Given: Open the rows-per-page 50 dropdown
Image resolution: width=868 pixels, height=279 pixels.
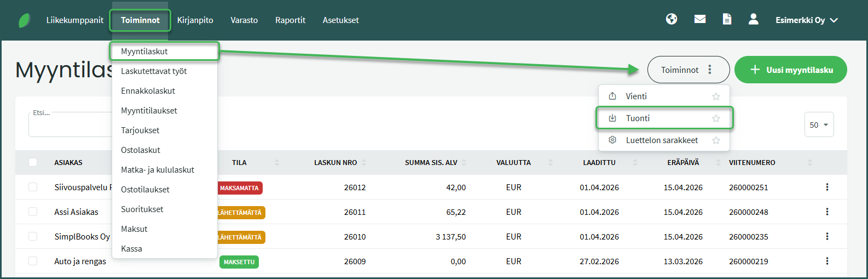Looking at the screenshot, I should (819, 124).
